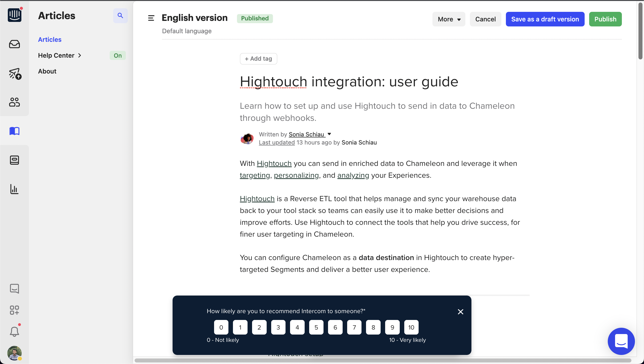The width and height of the screenshot is (644, 364).
Task: Open the Messenger chat icon in sidebar
Action: [x=14, y=288]
